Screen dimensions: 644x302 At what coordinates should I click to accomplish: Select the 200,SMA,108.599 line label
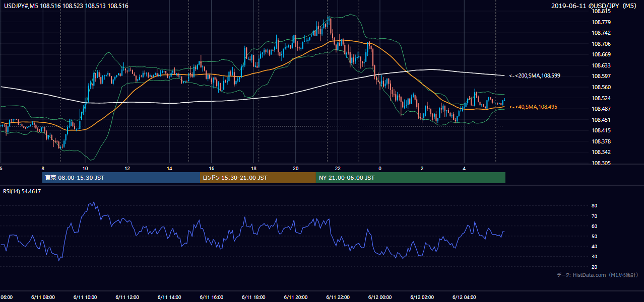pos(535,75)
